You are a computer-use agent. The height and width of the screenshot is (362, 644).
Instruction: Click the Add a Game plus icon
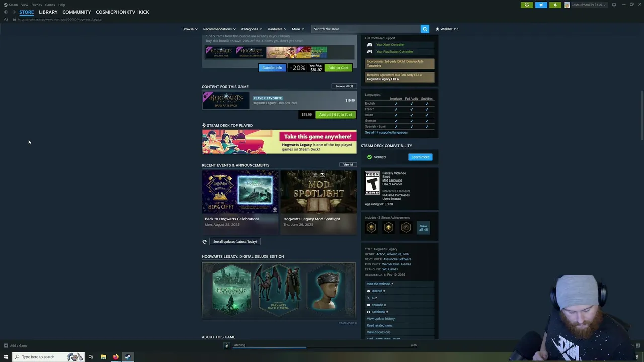coord(6,345)
